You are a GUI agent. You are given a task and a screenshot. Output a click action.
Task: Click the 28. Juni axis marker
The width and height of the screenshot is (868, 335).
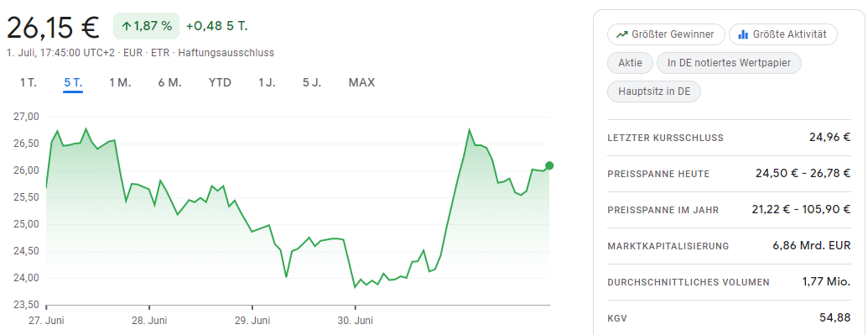pos(149,320)
